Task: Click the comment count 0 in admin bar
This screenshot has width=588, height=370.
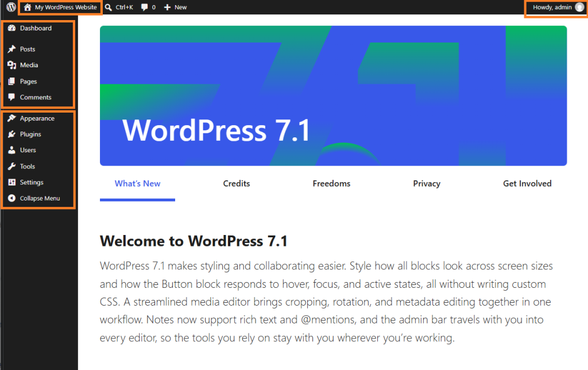Action: 154,7
